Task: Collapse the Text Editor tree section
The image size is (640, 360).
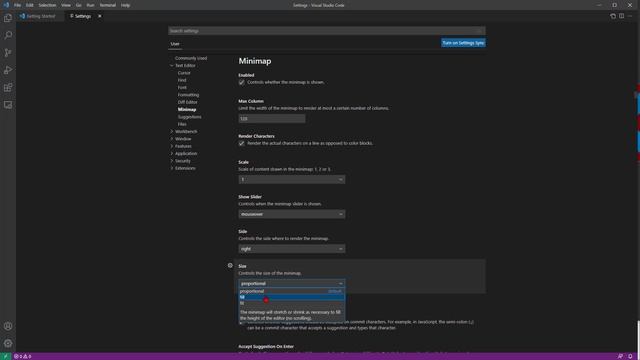Action: [172, 65]
